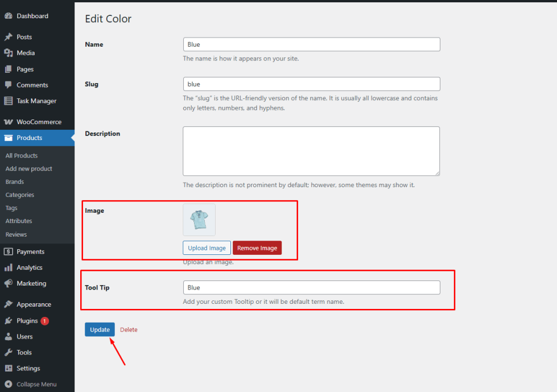
Task: Click the Delete link
Action: [129, 329]
